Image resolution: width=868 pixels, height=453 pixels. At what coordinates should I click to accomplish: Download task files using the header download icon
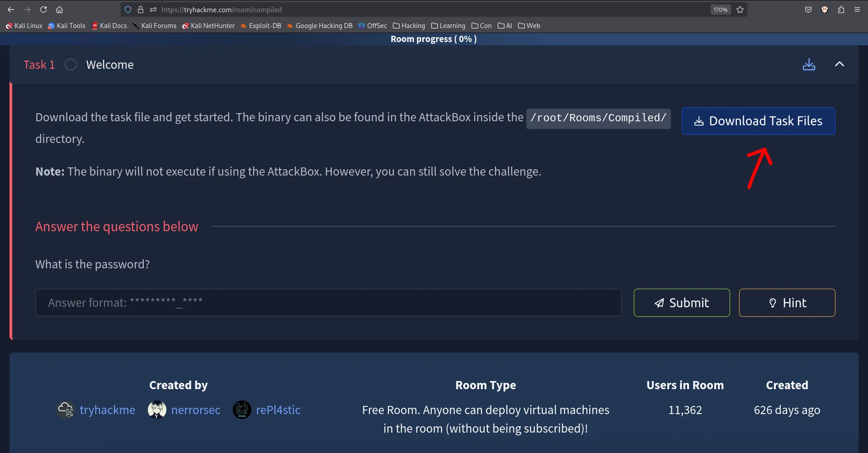tap(809, 64)
